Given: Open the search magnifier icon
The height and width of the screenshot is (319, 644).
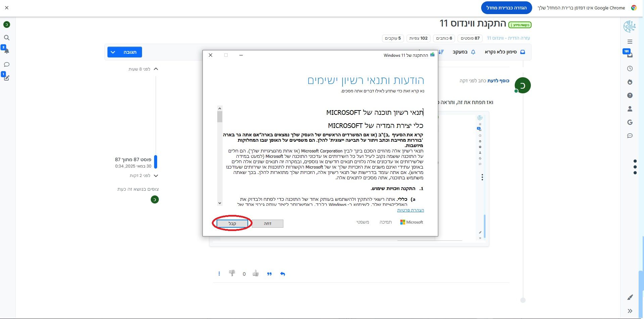Looking at the screenshot, I should pyautogui.click(x=7, y=38).
